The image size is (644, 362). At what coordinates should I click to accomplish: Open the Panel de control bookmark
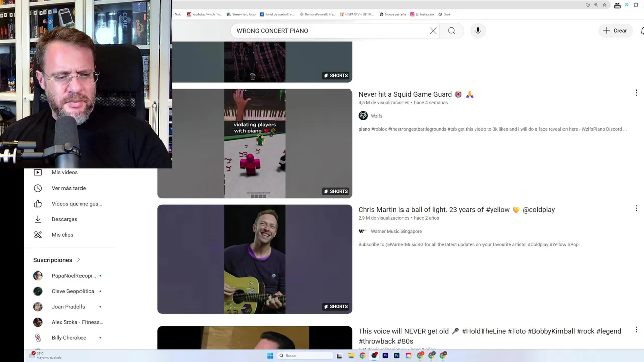click(277, 14)
